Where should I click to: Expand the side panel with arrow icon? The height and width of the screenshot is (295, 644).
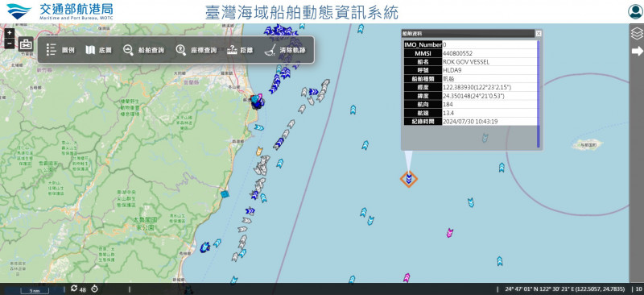coord(637,51)
